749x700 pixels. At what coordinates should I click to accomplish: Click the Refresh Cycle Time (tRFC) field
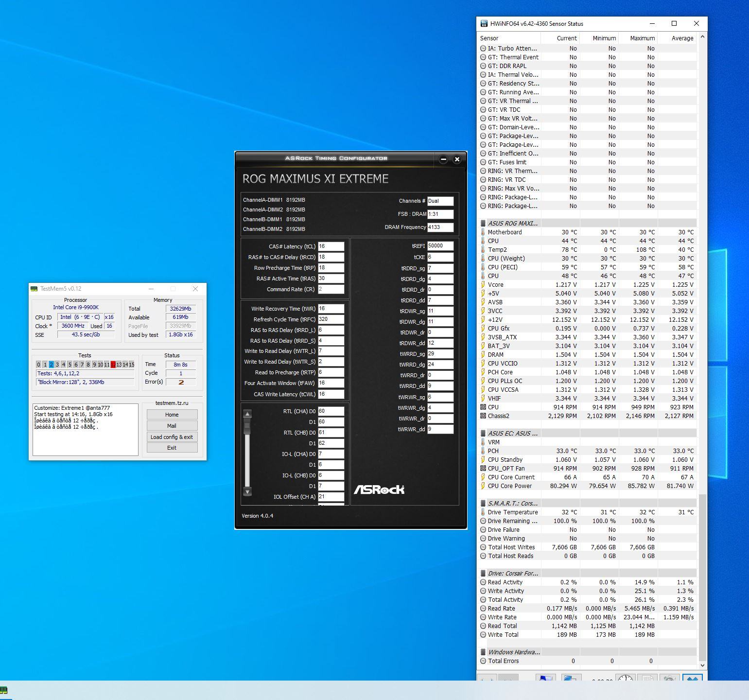[x=331, y=319]
